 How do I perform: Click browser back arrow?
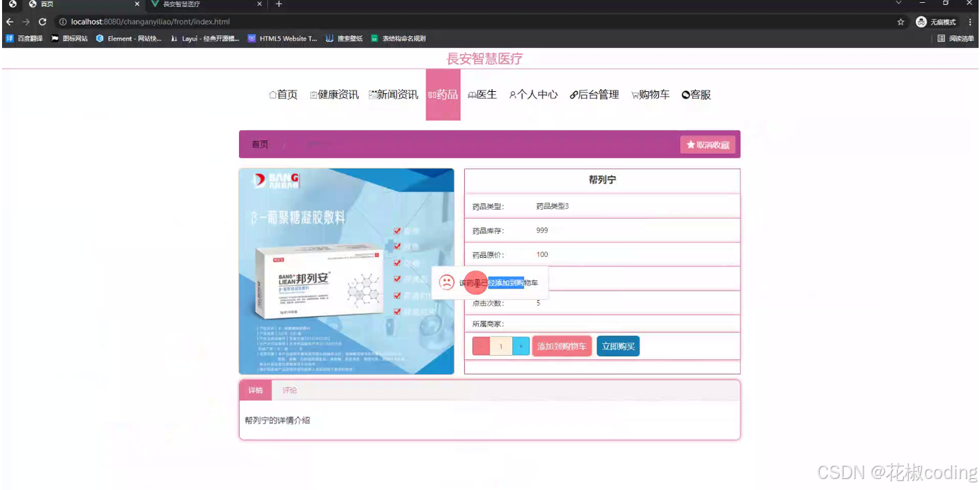point(10,22)
